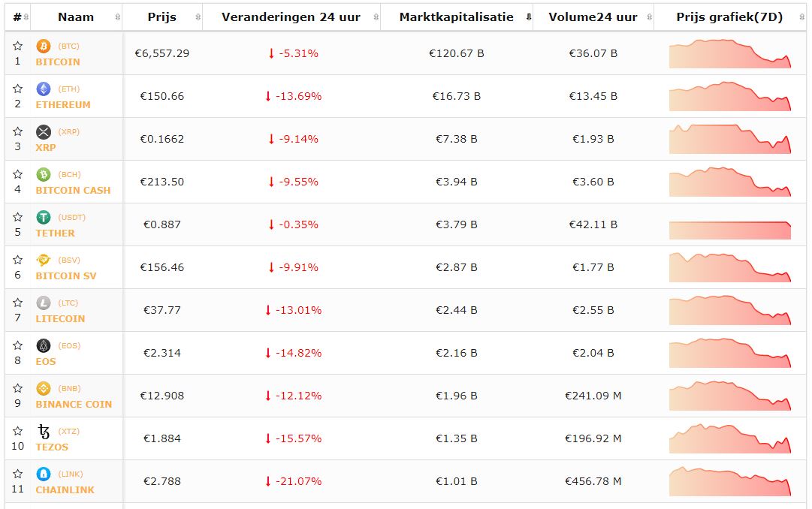
Task: Click the Litecoin logo icon
Action: click(x=44, y=303)
